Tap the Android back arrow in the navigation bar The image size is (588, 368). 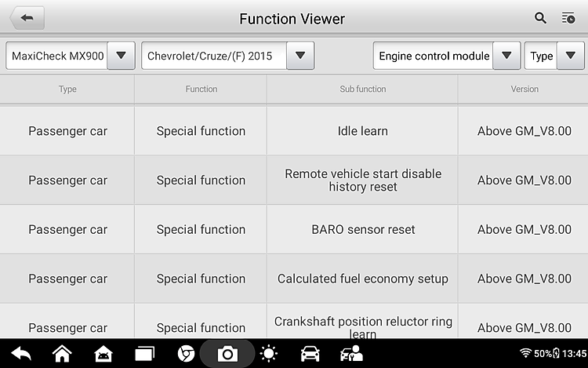tap(21, 354)
